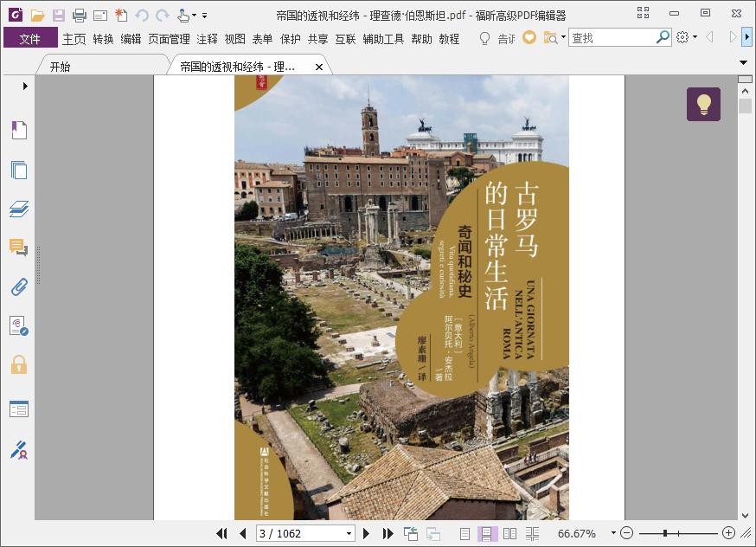Open the 帮助 ribbon tab
The height and width of the screenshot is (547, 756).
click(421, 39)
